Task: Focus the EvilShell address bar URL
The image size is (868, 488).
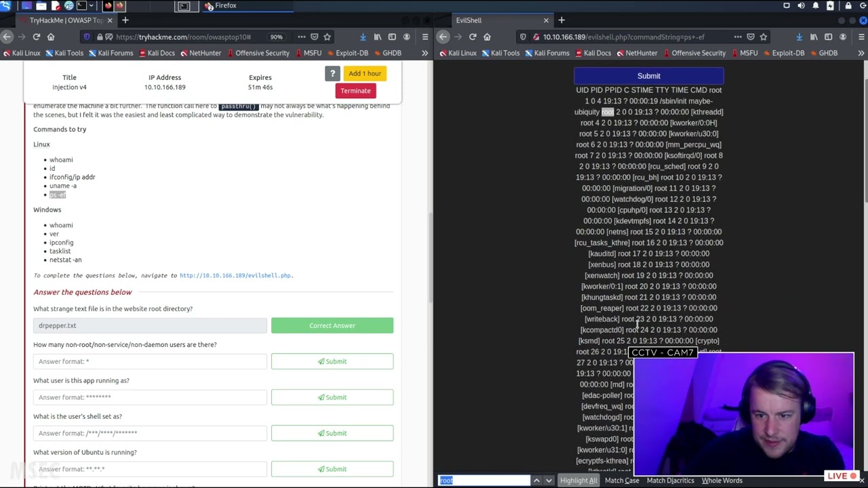Action: pos(623,37)
